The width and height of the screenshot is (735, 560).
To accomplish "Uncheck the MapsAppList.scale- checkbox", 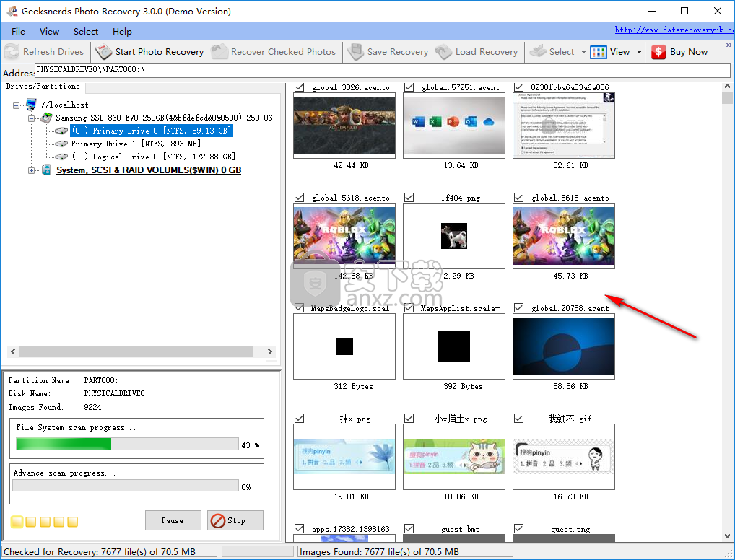I will [409, 308].
